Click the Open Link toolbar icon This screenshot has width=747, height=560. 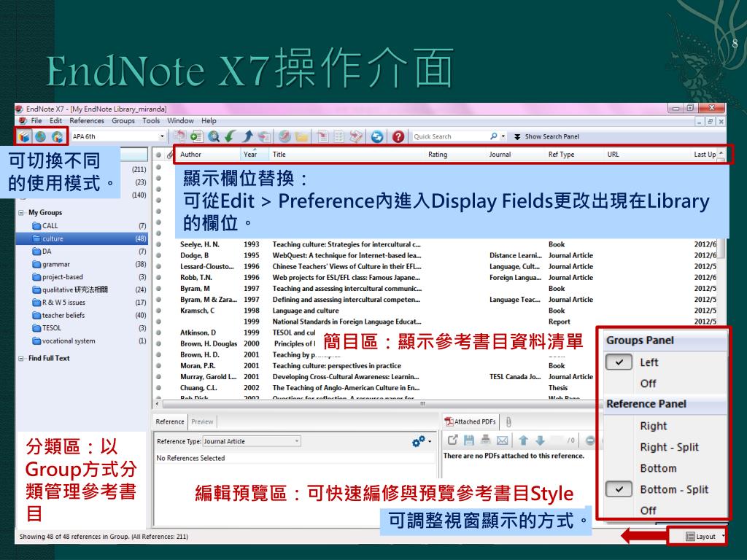pyautogui.click(x=285, y=136)
